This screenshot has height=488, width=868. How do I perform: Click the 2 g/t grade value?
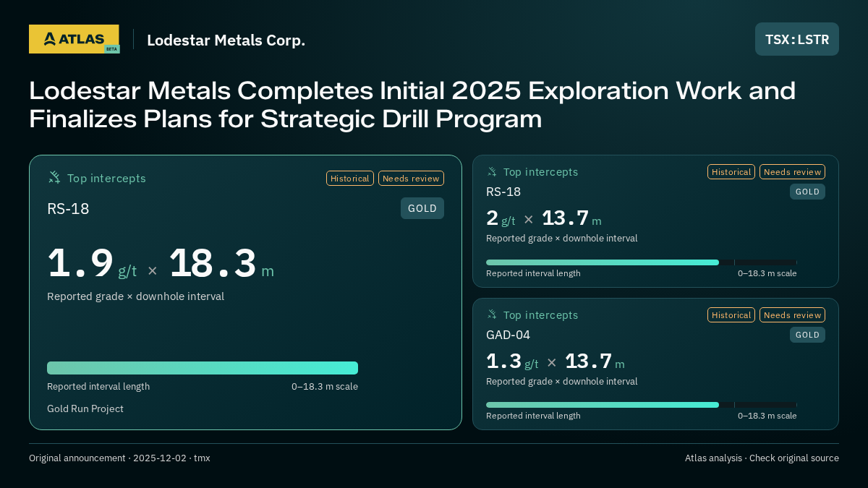point(501,218)
